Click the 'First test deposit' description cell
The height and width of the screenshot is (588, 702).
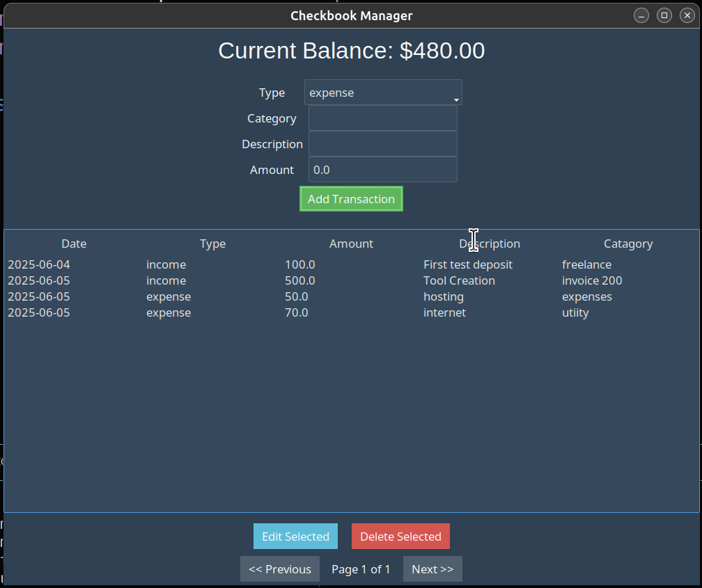tap(468, 264)
